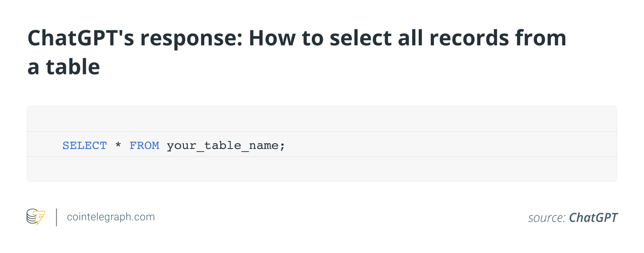Click the cointelegraph.com link
This screenshot has width=644, height=253.
pos(111,217)
